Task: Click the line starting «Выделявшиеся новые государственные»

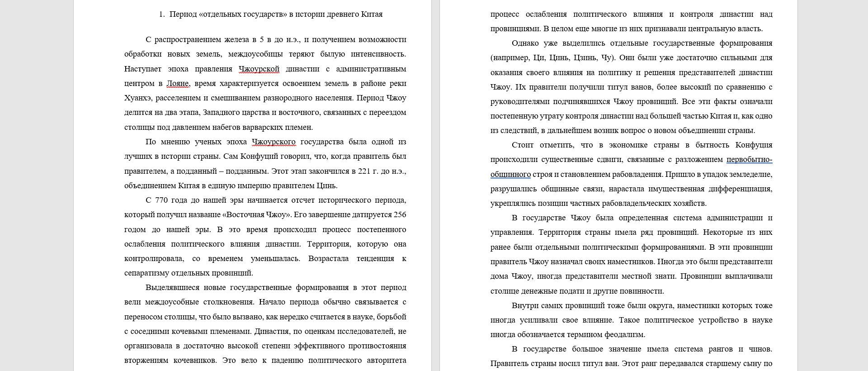Action: tap(276, 287)
